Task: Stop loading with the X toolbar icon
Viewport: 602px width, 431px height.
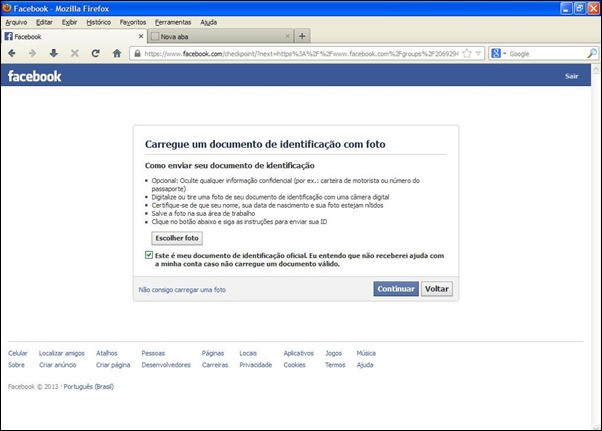Action: tap(75, 53)
